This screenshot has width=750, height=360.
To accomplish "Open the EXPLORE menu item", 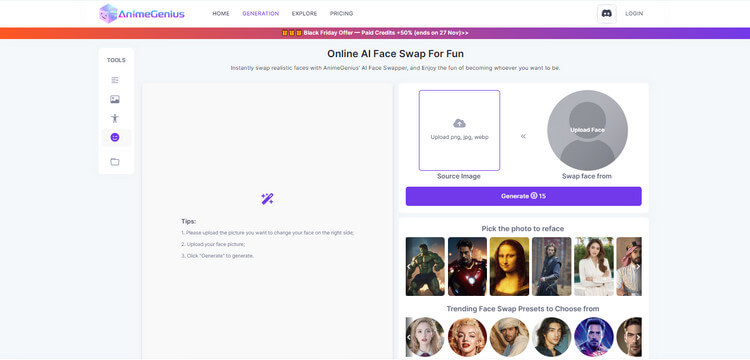I will point(304,13).
